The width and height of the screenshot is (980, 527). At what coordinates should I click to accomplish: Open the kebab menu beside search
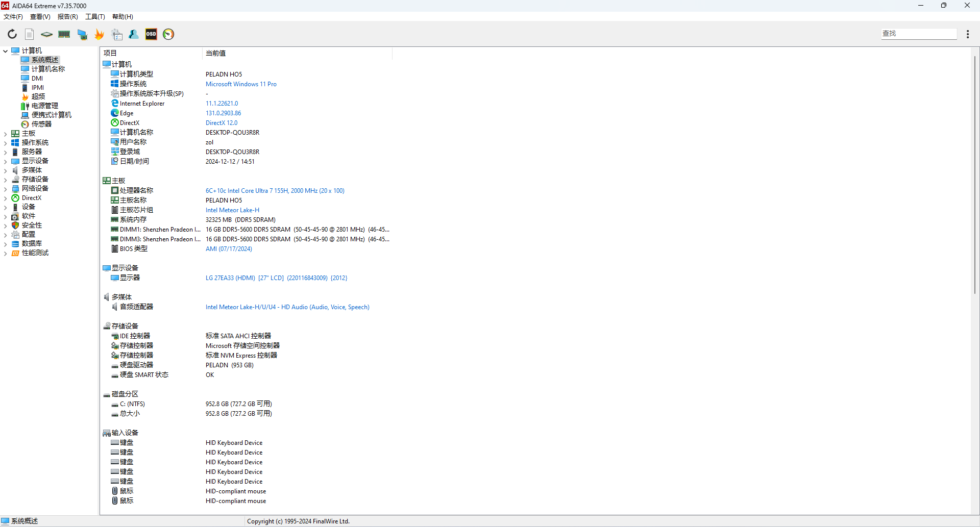pyautogui.click(x=968, y=34)
